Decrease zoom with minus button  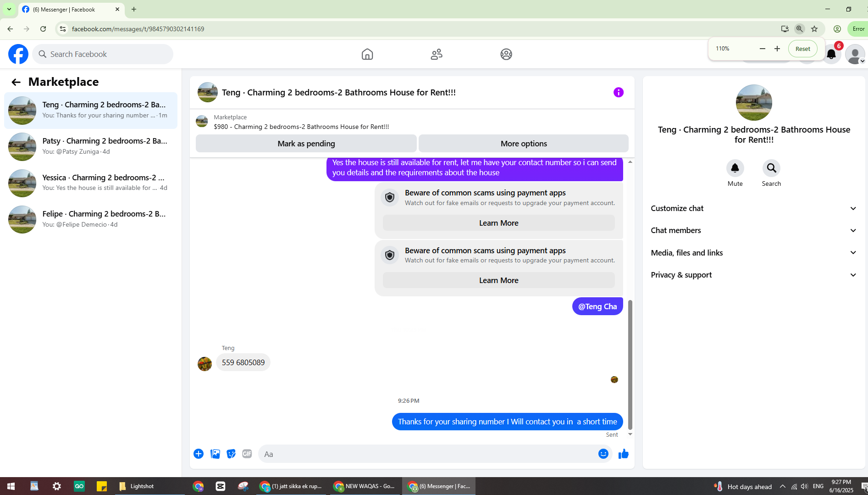(763, 49)
